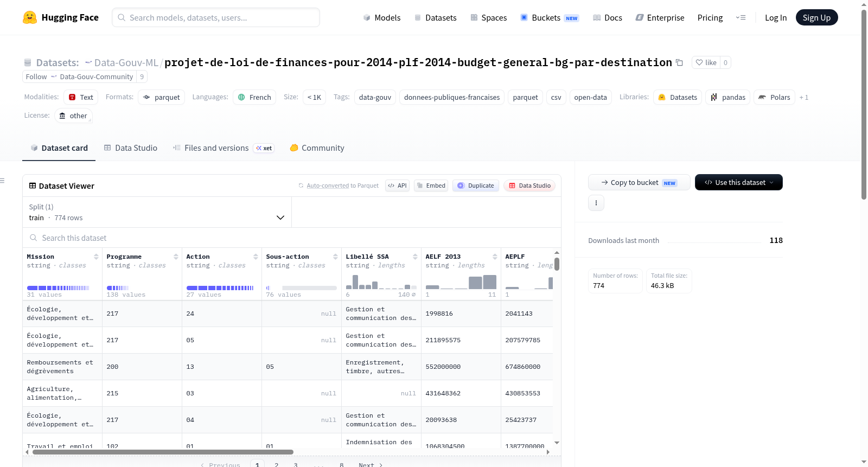The image size is (868, 467).
Task: Click the Sign Up button
Action: (817, 17)
